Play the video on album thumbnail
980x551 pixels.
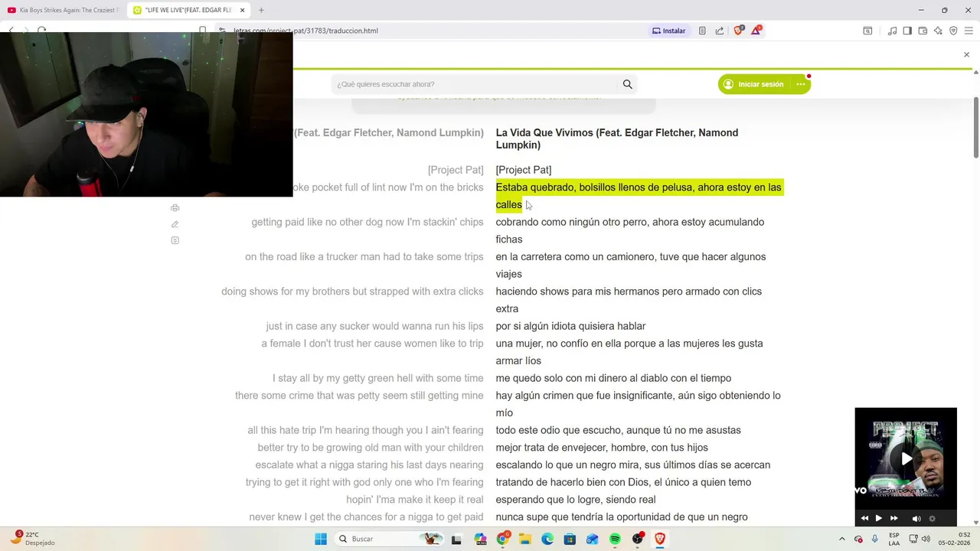(906, 459)
